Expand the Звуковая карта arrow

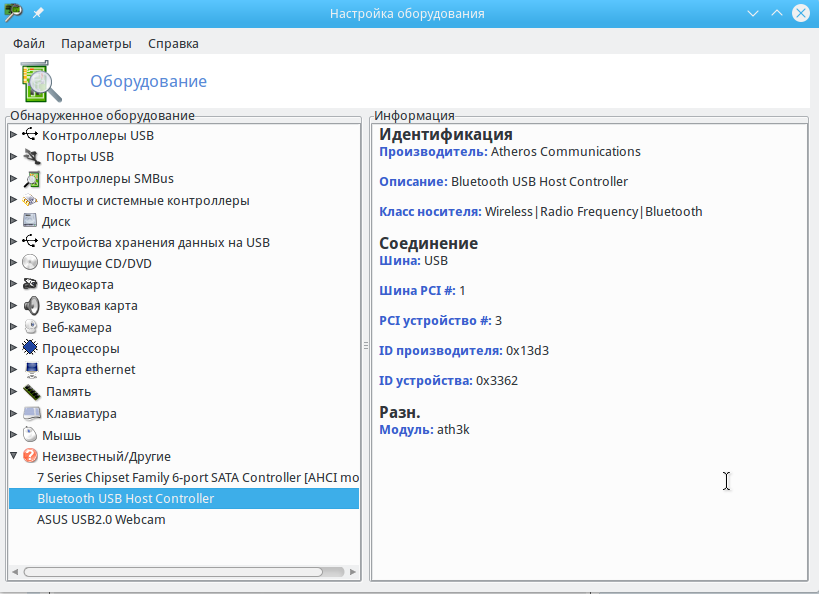pos(14,305)
